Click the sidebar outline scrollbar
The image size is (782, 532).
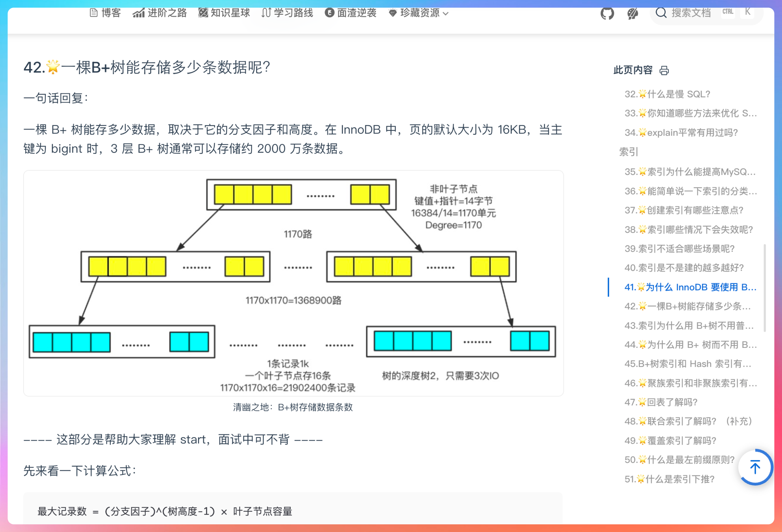765,288
